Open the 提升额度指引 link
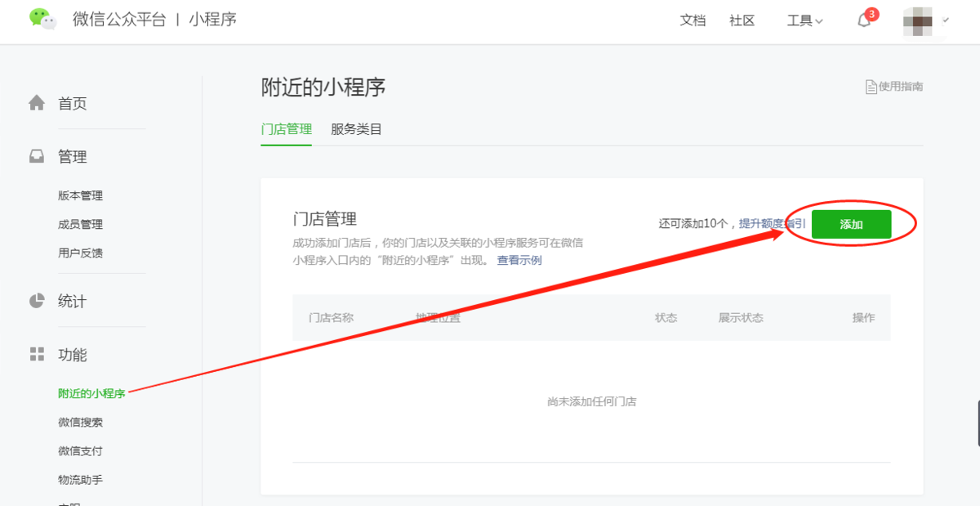980x506 pixels. (773, 223)
